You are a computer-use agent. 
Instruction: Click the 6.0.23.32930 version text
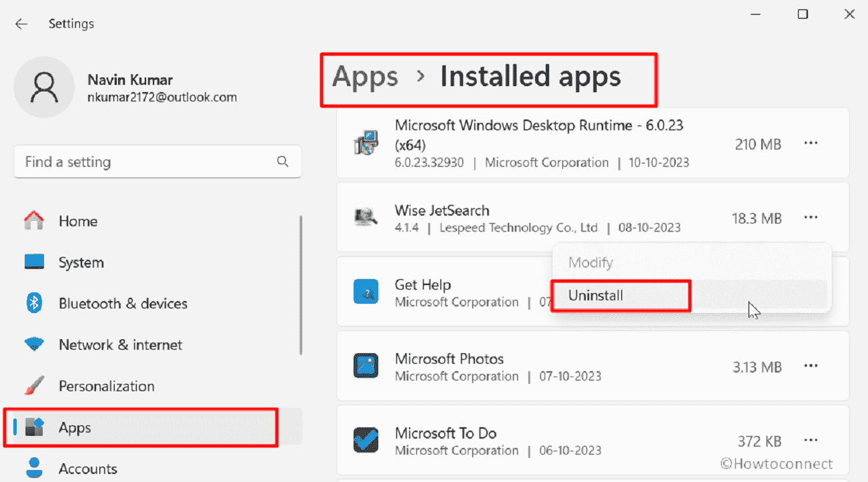point(429,162)
